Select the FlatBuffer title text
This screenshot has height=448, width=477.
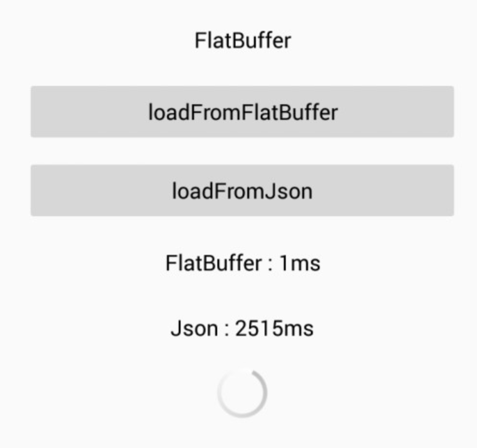243,41
